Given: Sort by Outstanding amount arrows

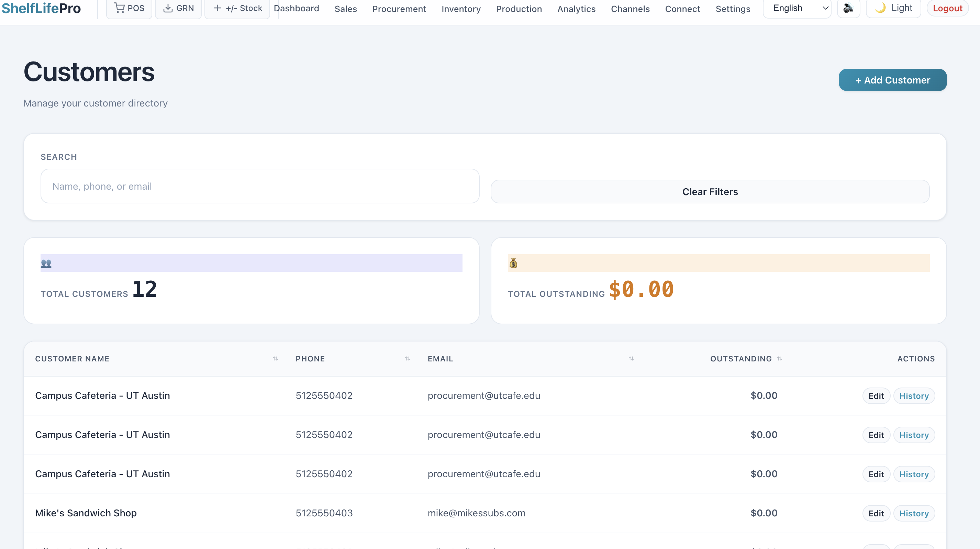Looking at the screenshot, I should [780, 359].
